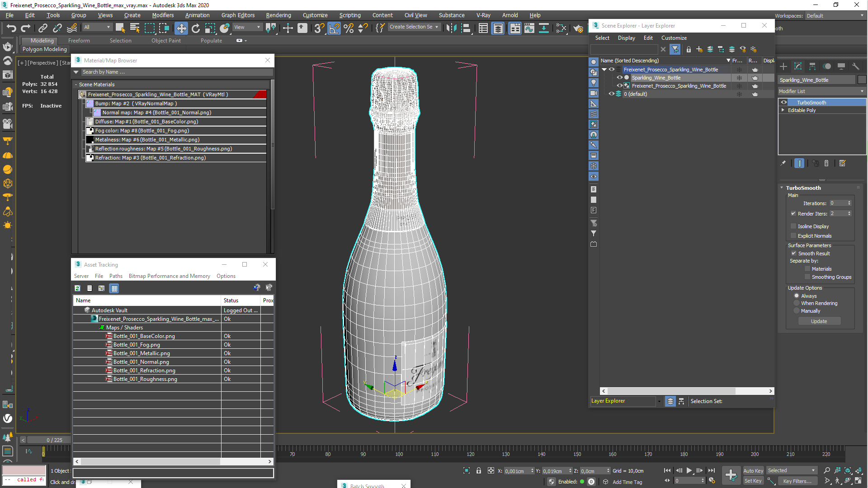This screenshot has width=868, height=488.
Task: Open the Bitmap Performance and Memory menu
Action: click(169, 276)
